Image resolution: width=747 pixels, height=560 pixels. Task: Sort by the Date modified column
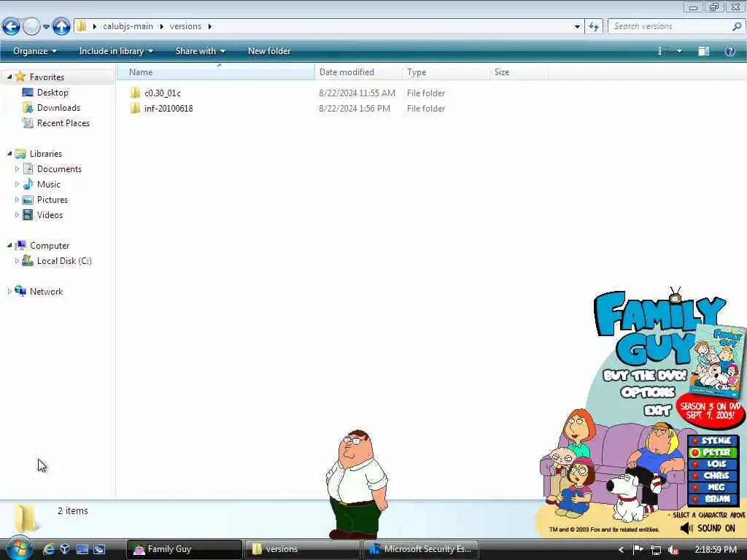coord(357,72)
